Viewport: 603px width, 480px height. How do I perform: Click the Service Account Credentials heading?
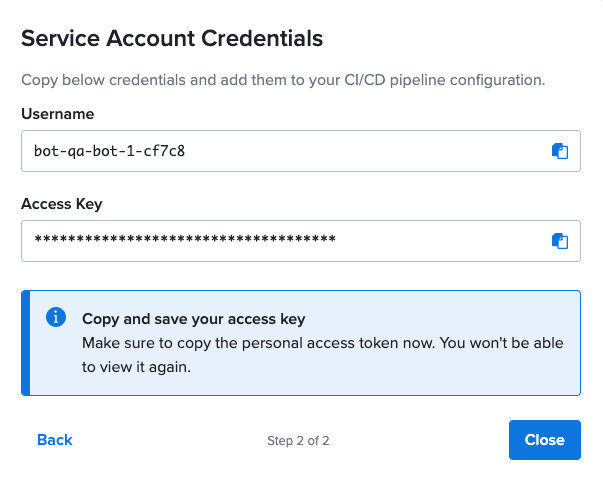click(171, 39)
